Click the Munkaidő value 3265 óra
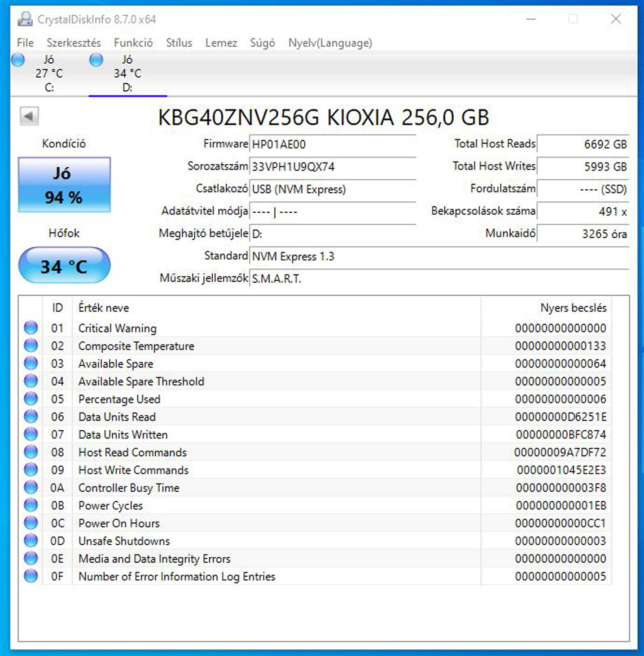The height and width of the screenshot is (656, 644). coord(583,234)
